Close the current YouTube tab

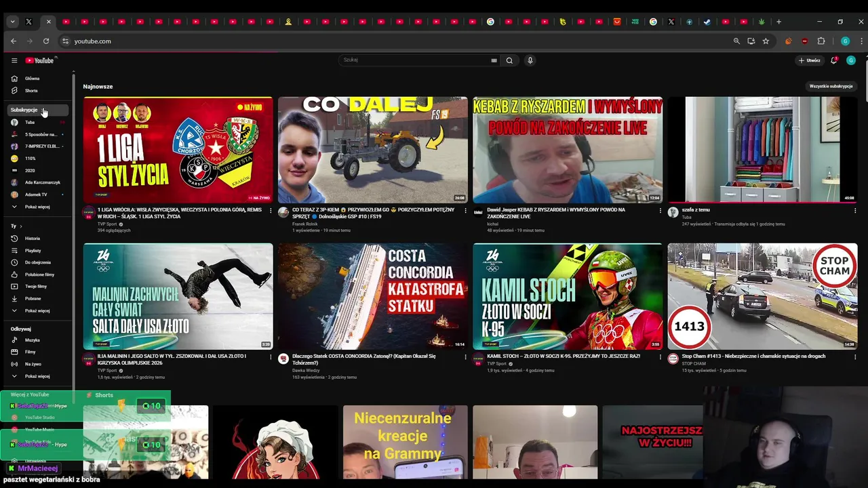(48, 22)
